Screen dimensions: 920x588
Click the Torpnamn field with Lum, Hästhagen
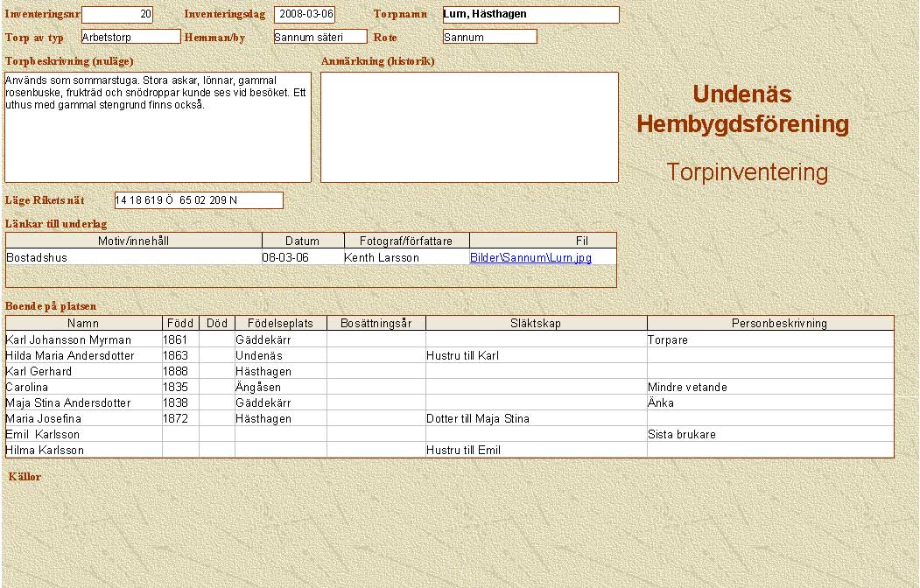pyautogui.click(x=530, y=15)
